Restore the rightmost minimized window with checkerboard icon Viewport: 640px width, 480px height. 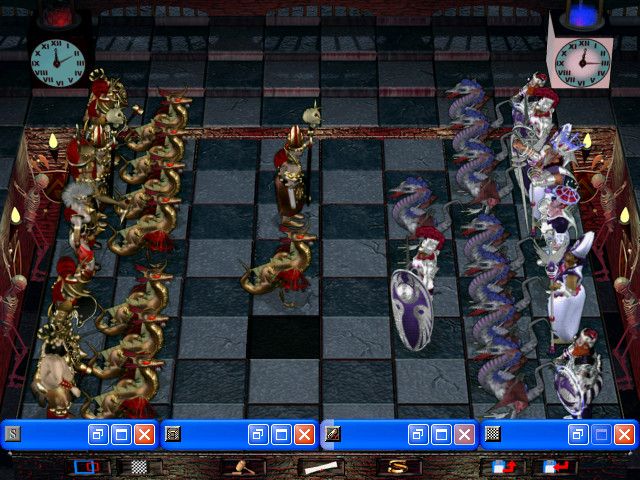click(x=577, y=434)
